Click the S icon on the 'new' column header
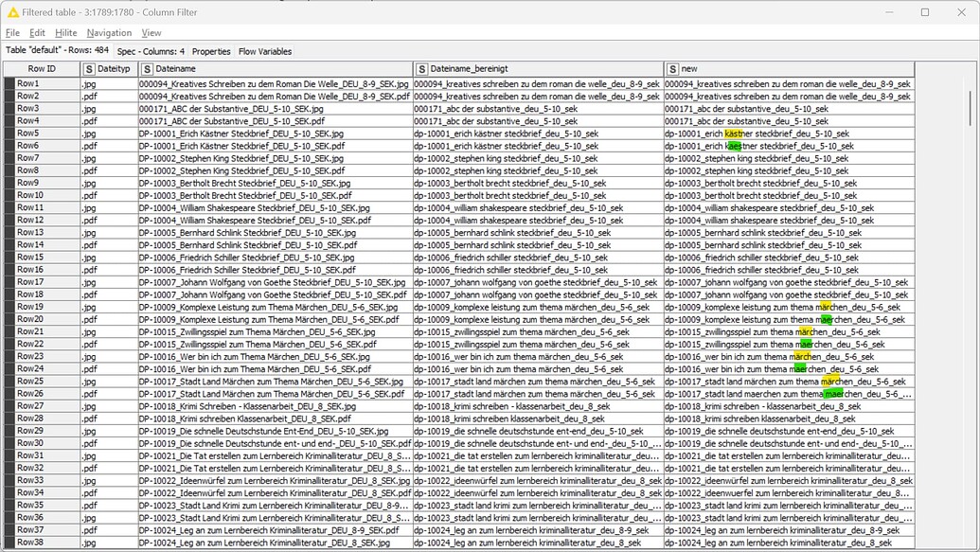Screen dimensions: 980x552 (672, 68)
